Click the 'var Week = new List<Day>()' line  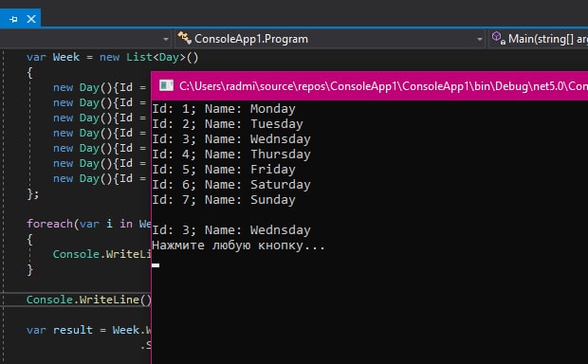(112, 58)
